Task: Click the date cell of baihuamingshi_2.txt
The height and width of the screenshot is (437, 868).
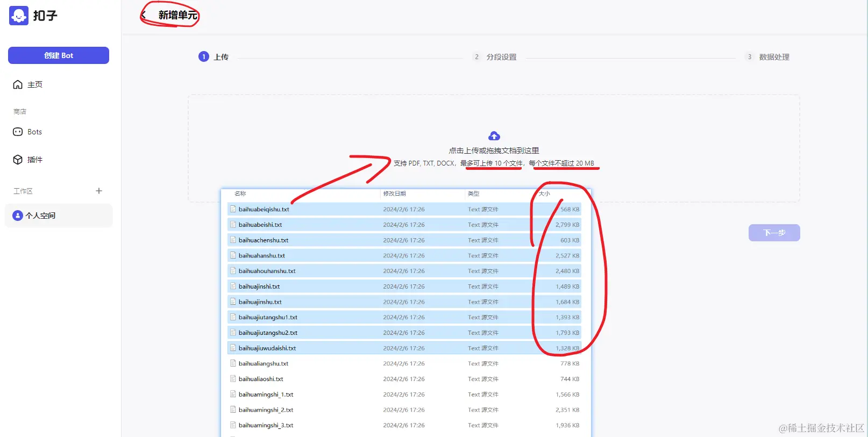Action: click(404, 410)
